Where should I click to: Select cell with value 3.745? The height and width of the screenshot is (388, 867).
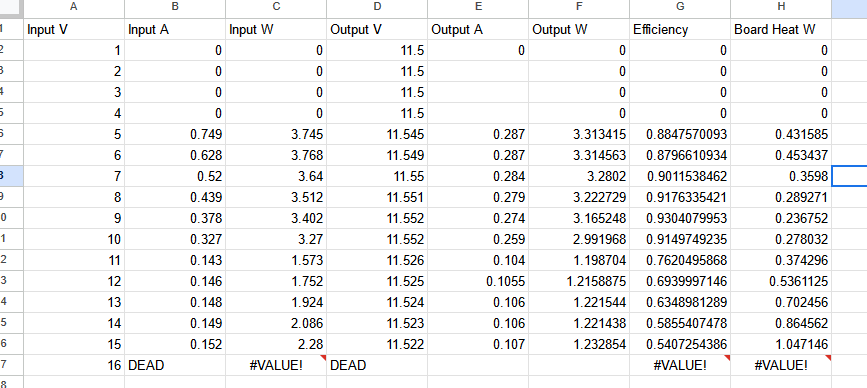pos(276,134)
